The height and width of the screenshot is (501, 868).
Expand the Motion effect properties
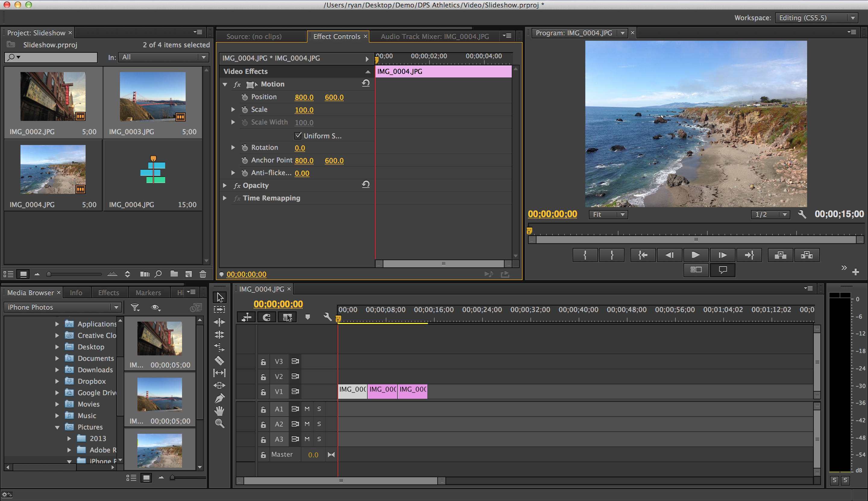(x=227, y=83)
